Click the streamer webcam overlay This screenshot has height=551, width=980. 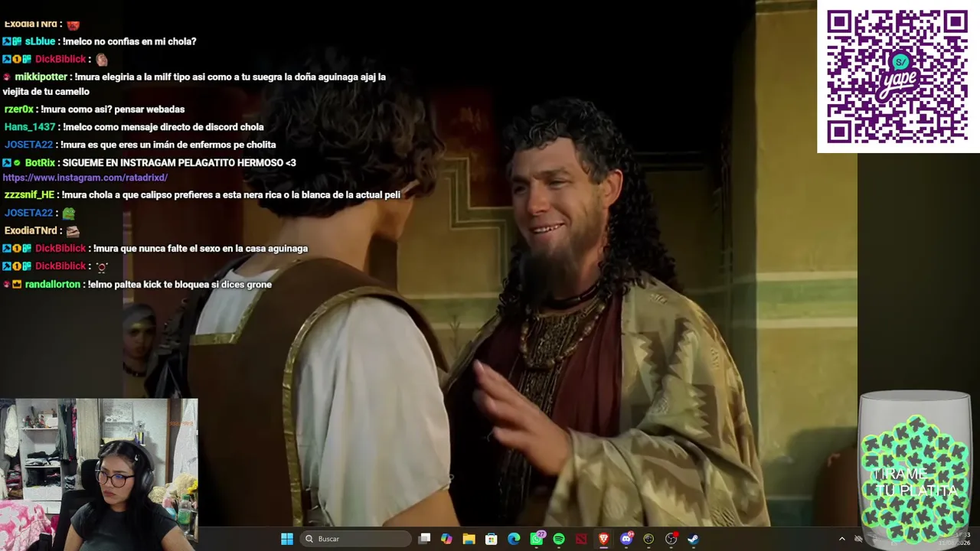coord(99,474)
